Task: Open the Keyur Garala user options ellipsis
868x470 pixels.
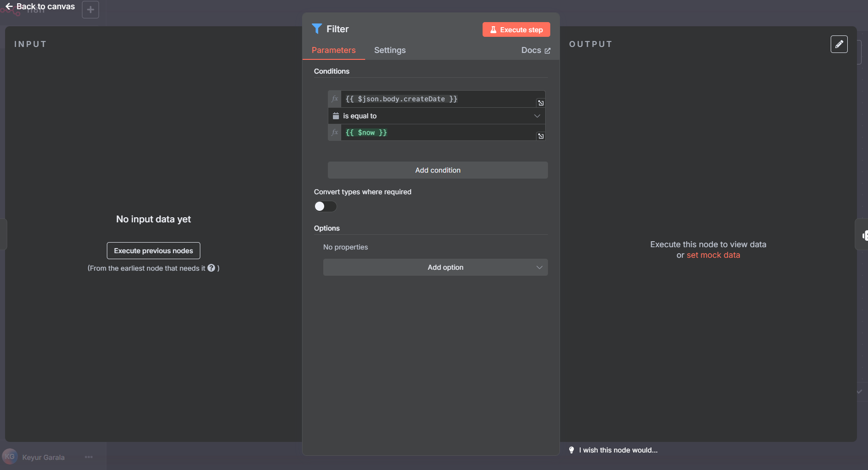Action: pyautogui.click(x=89, y=457)
